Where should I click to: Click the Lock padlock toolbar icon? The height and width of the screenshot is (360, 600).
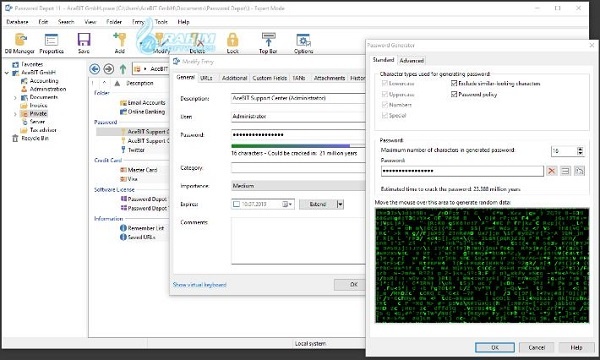pyautogui.click(x=232, y=43)
